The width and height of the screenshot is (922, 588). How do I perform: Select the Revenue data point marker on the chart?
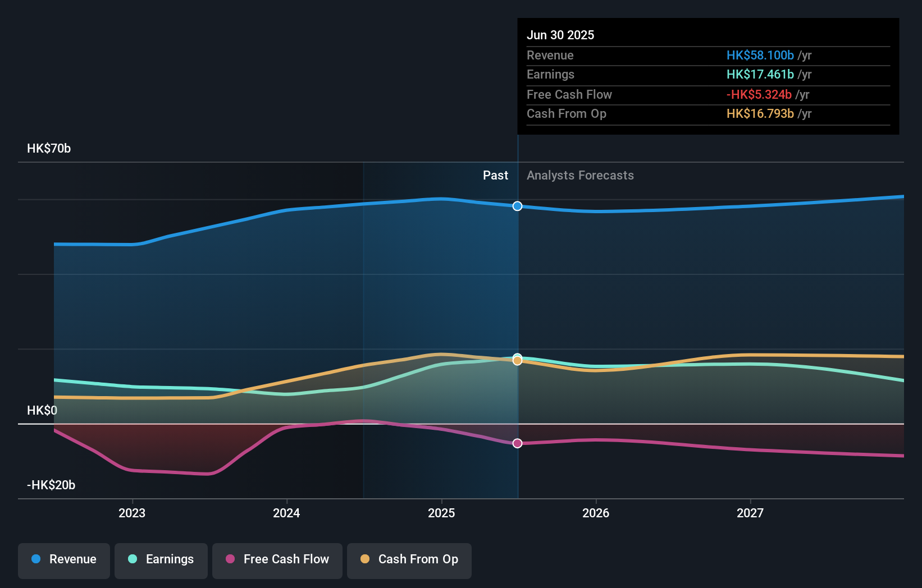pos(517,206)
